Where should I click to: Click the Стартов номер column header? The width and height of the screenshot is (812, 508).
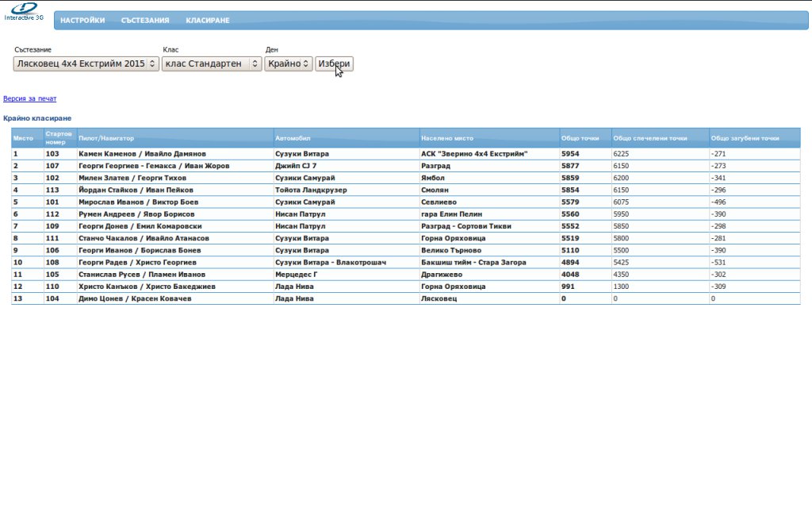point(59,138)
